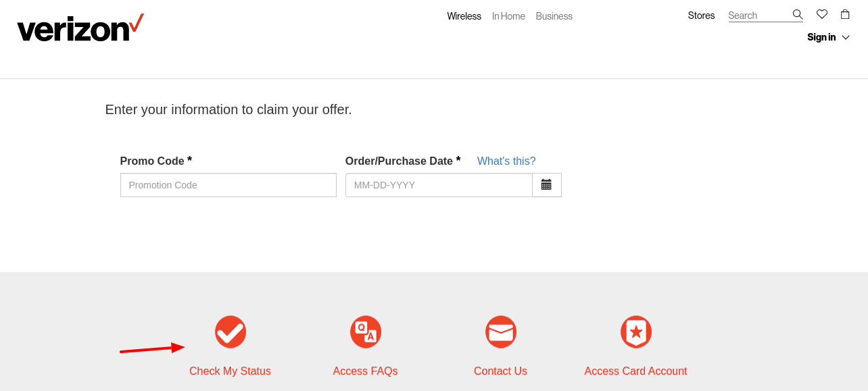Click the What's this? link
The height and width of the screenshot is (391, 868).
click(x=506, y=161)
